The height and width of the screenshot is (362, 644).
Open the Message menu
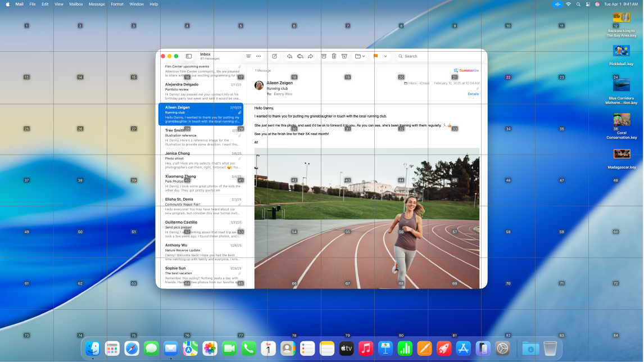click(x=96, y=4)
